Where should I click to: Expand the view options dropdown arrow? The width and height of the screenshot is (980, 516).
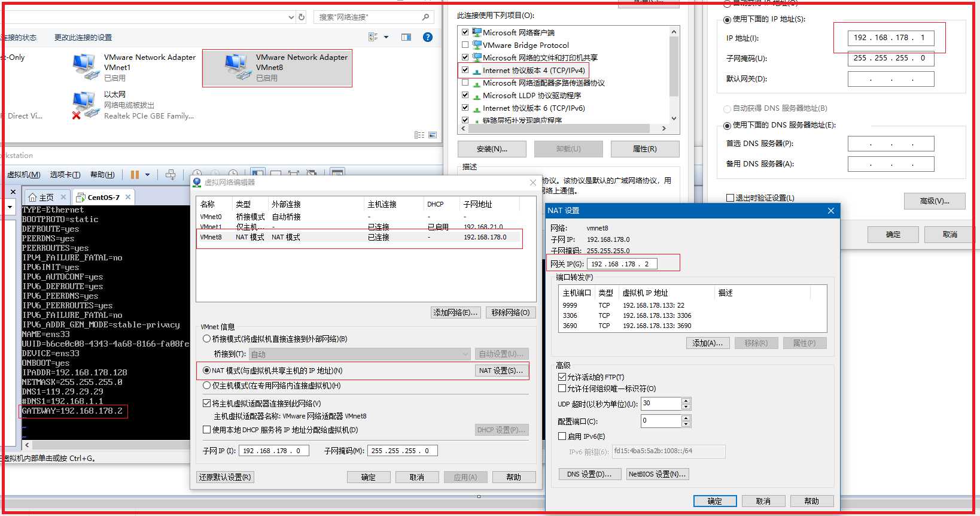pyautogui.click(x=386, y=37)
